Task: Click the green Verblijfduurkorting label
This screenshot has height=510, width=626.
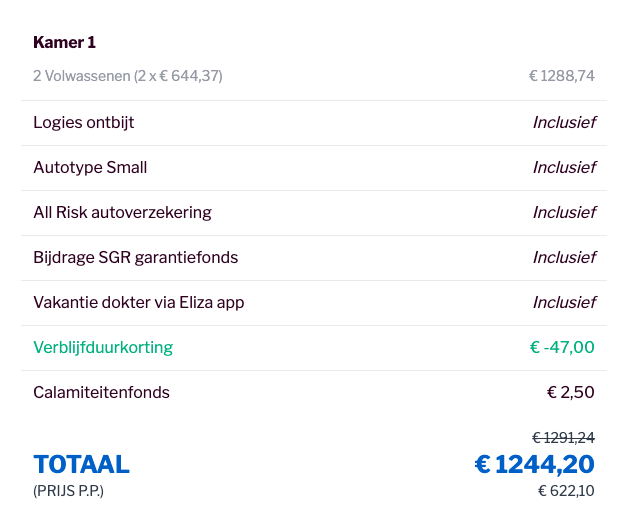Action: [103, 348]
